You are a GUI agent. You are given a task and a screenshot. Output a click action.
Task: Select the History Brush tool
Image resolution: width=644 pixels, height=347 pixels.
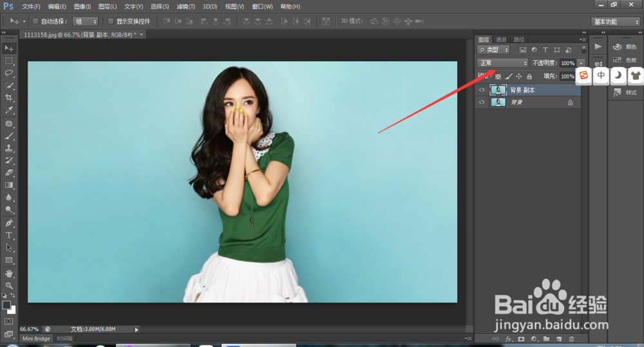click(x=8, y=160)
